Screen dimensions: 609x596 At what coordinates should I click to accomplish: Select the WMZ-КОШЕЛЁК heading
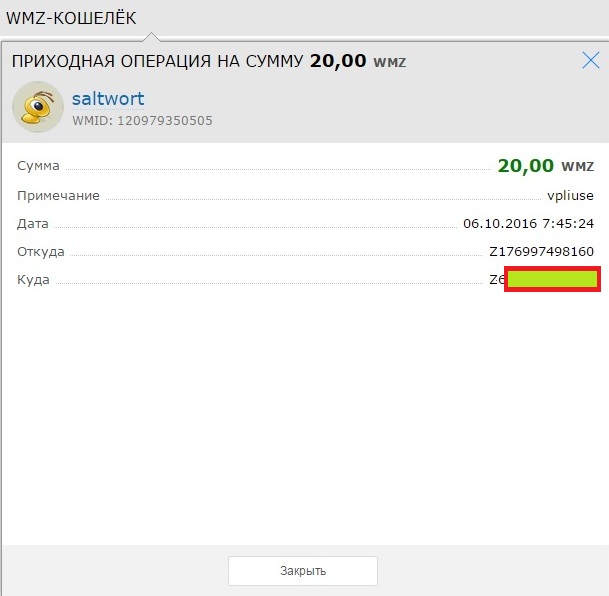click(71, 18)
